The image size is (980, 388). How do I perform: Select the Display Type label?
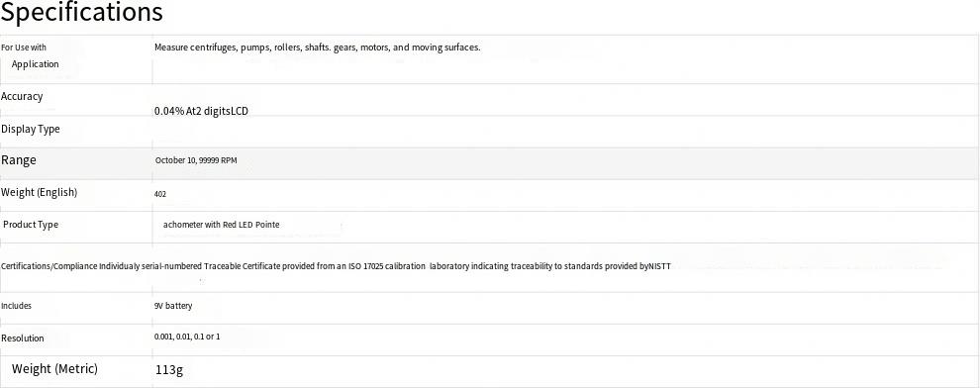click(31, 130)
